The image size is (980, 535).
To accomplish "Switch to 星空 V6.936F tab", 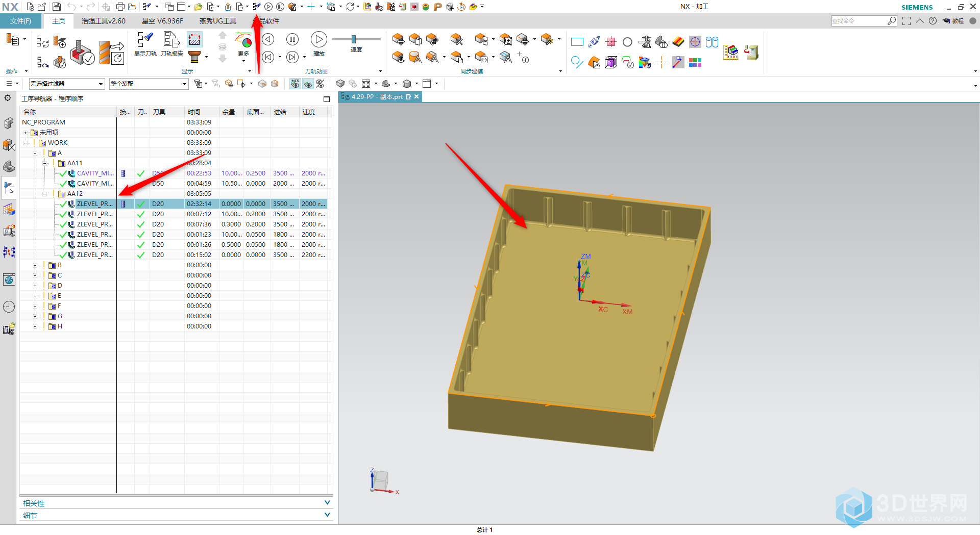I will 162,21.
